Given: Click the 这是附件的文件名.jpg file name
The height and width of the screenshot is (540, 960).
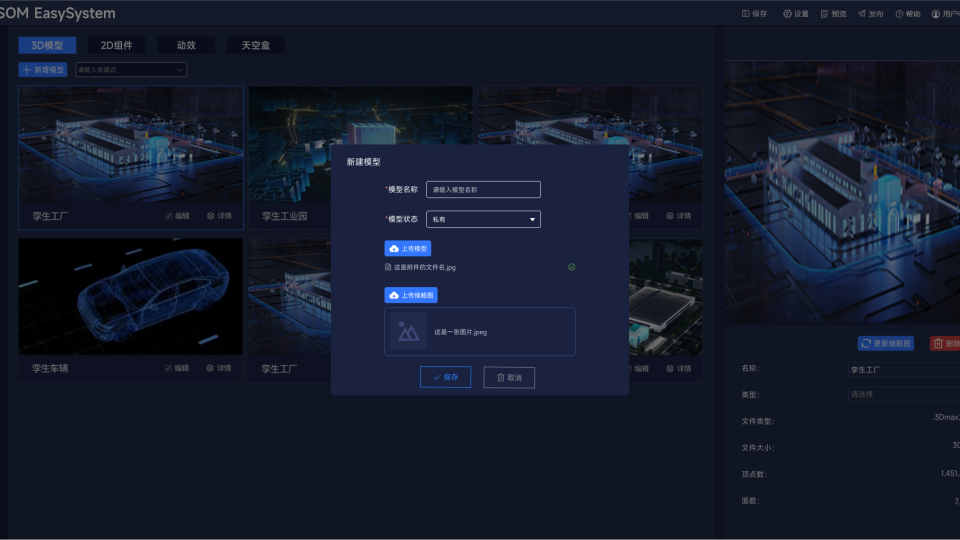Looking at the screenshot, I should 425,267.
